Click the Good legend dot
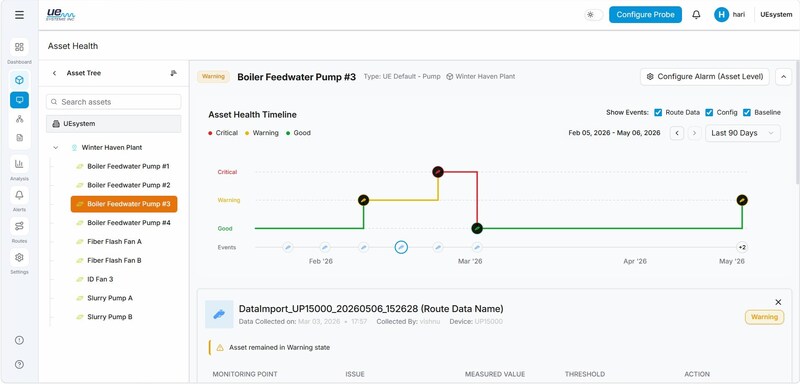This screenshot has width=800, height=384. pos(288,133)
